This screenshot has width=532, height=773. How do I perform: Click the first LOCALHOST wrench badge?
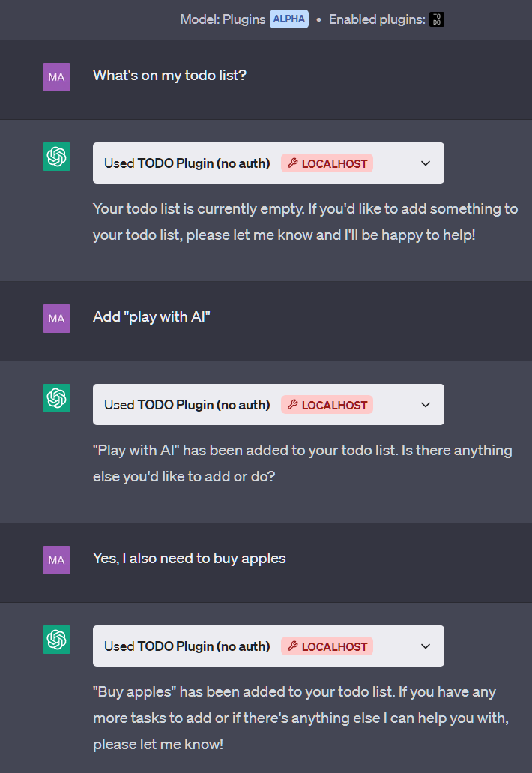tap(327, 163)
